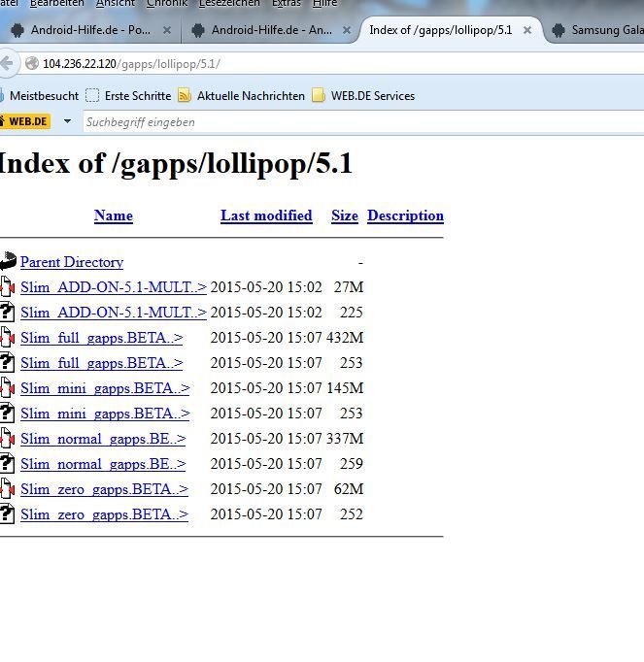This screenshot has width=644, height=662.
Task: Open Aktuelle Nachrichten bookmark label
Action: 251,96
